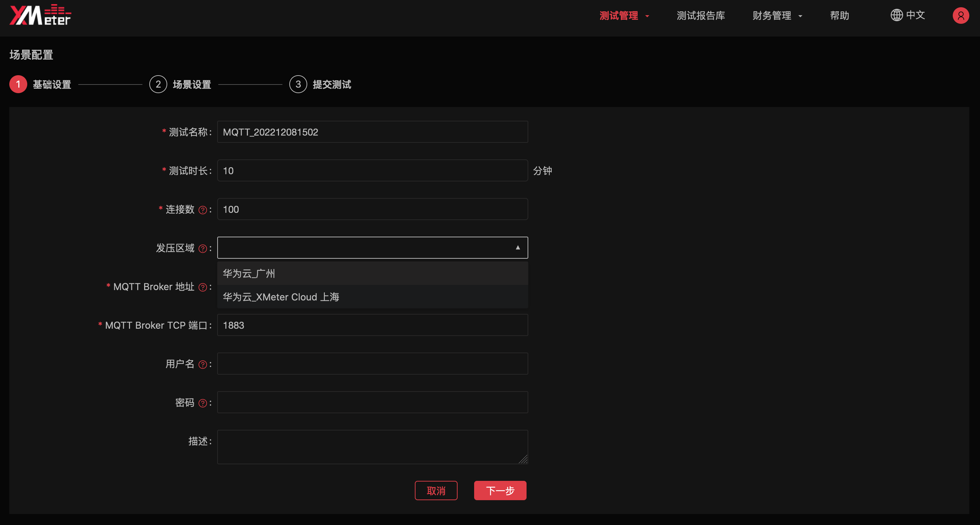The image size is (980, 525).
Task: Click the 下一步 button
Action: 500,491
